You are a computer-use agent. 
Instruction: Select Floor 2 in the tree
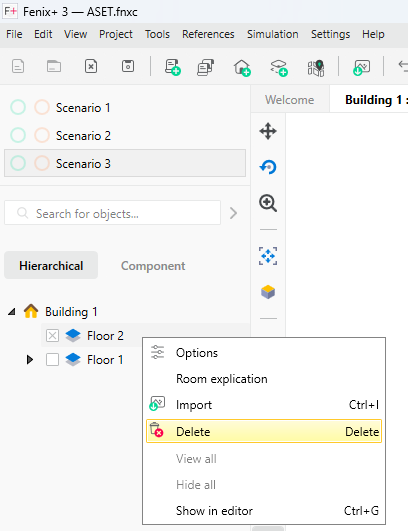105,336
